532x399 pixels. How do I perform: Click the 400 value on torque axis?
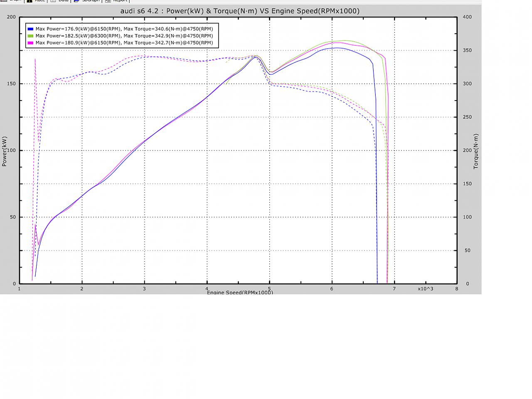468,17
